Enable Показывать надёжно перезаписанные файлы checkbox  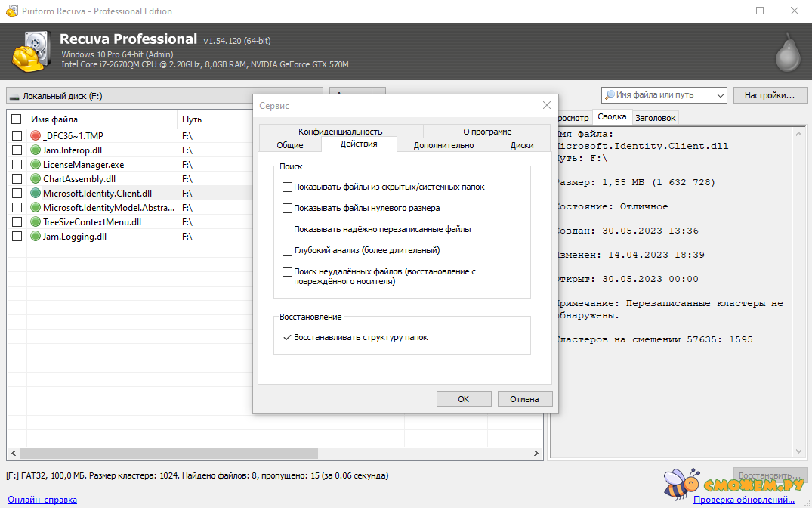pyautogui.click(x=287, y=229)
